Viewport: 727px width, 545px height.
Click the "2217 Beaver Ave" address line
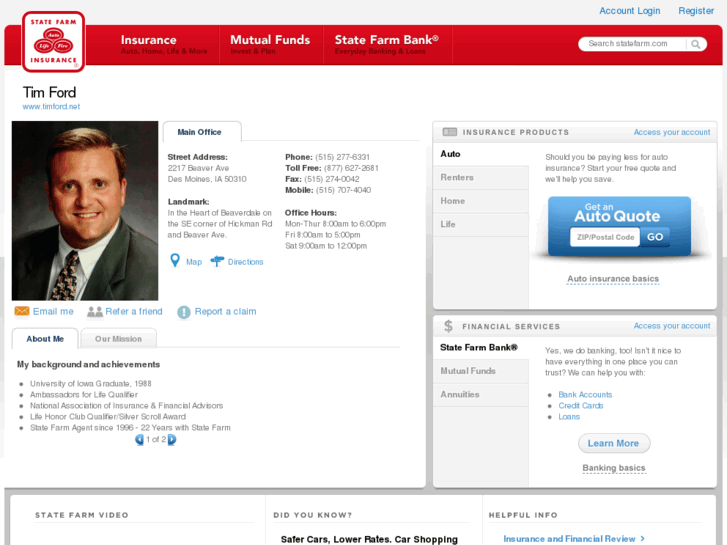198,168
